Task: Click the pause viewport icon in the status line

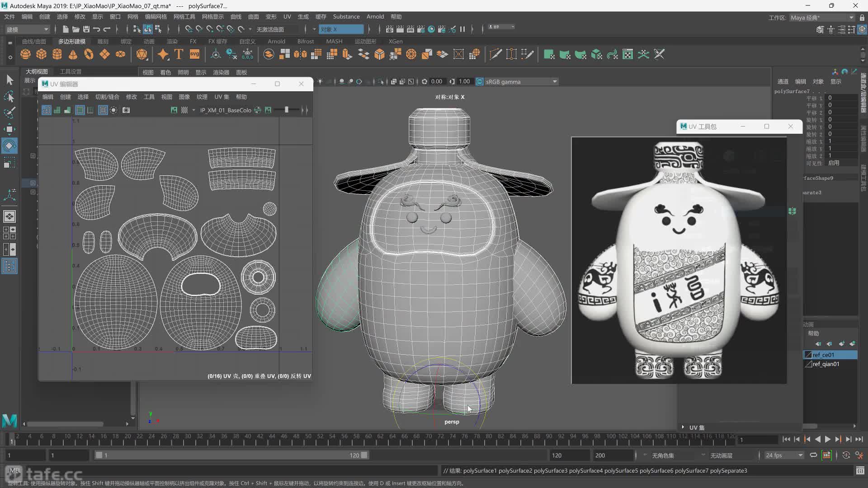Action: tap(462, 29)
